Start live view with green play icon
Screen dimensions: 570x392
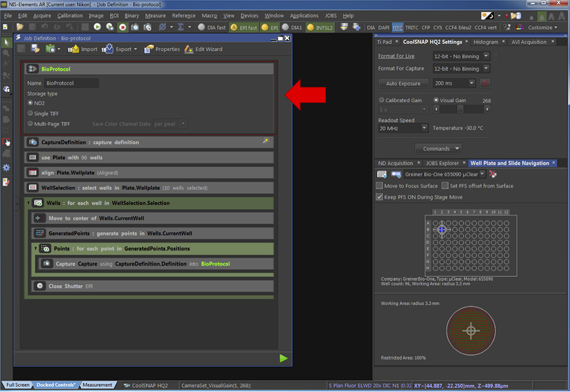(97, 27)
